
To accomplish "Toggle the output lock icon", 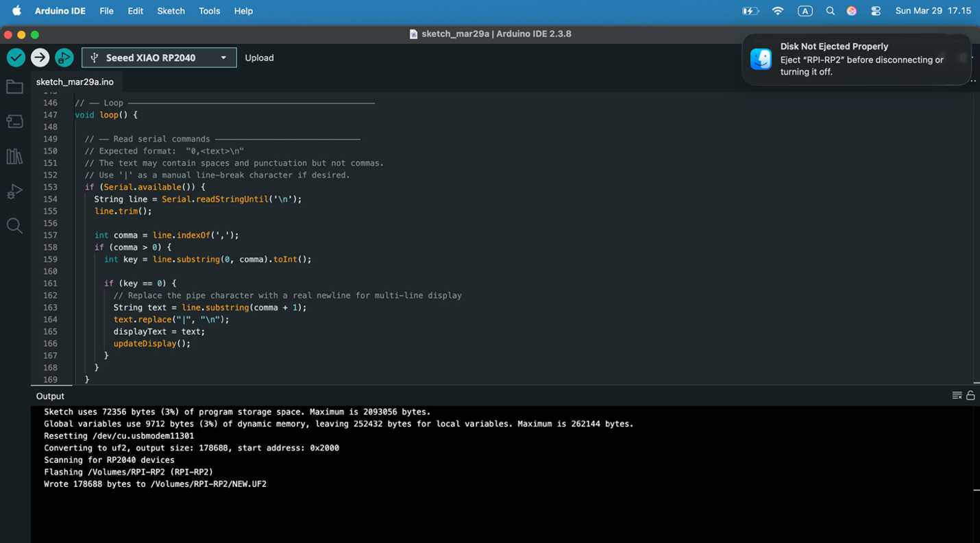I will 970,396.
